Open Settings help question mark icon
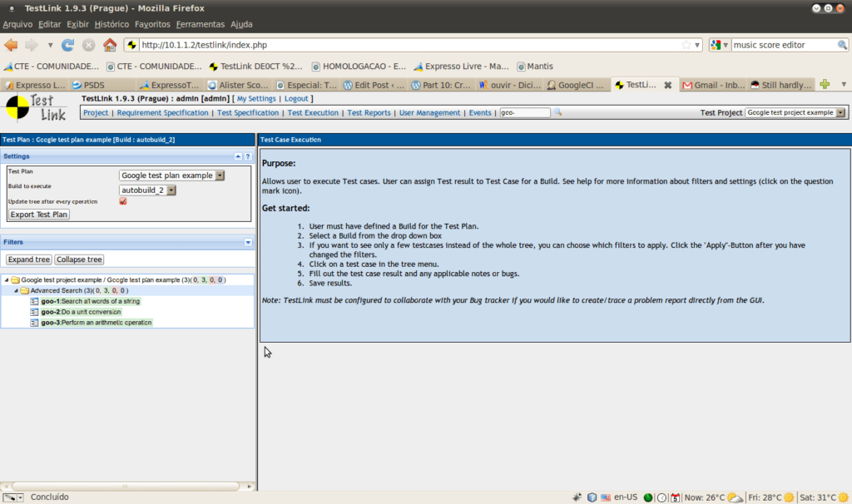Screen dimensions: 852x504 (x=248, y=156)
